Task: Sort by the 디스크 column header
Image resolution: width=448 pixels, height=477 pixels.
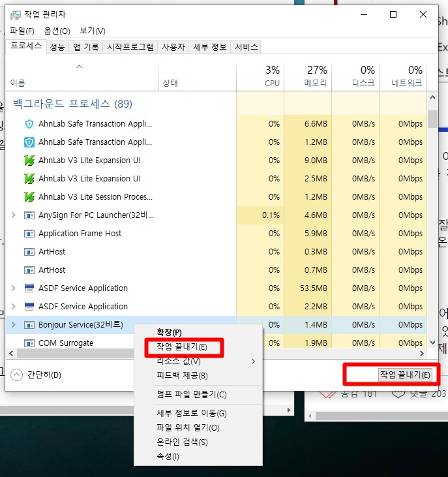Action: [355, 77]
